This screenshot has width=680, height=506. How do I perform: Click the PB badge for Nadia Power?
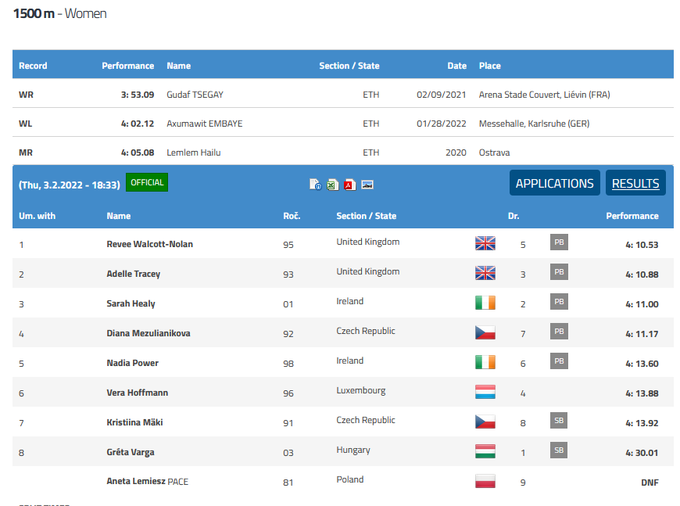point(559,361)
